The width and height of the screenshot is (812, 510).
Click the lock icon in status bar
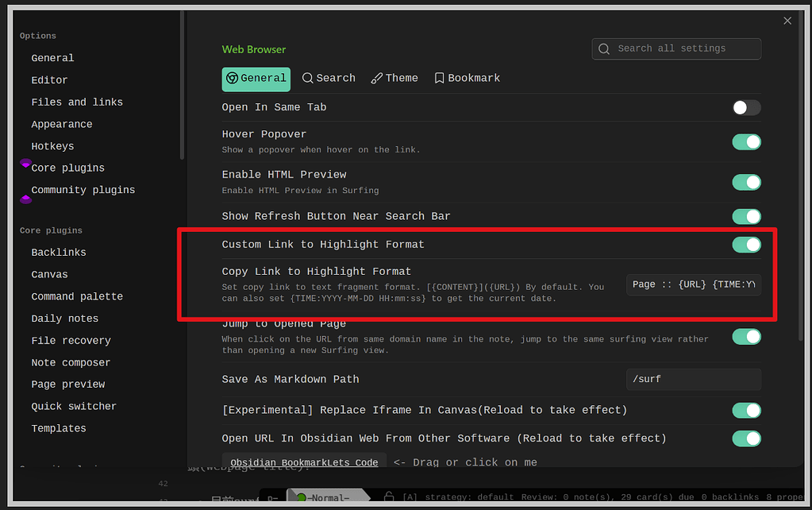(389, 497)
